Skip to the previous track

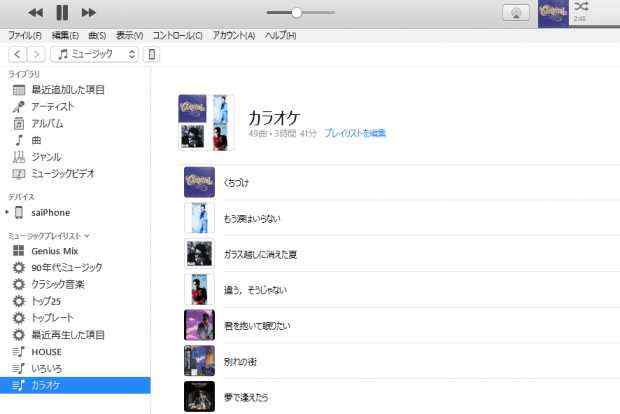(36, 12)
